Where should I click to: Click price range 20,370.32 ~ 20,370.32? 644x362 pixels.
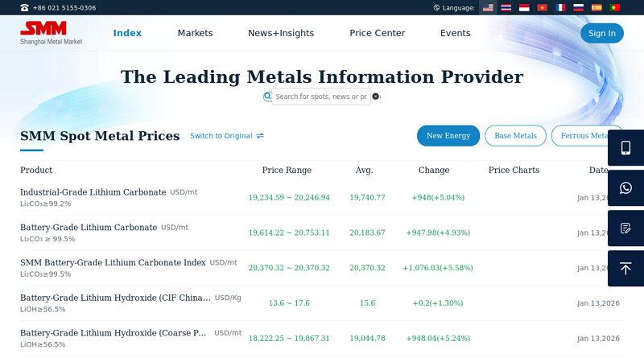(x=289, y=268)
